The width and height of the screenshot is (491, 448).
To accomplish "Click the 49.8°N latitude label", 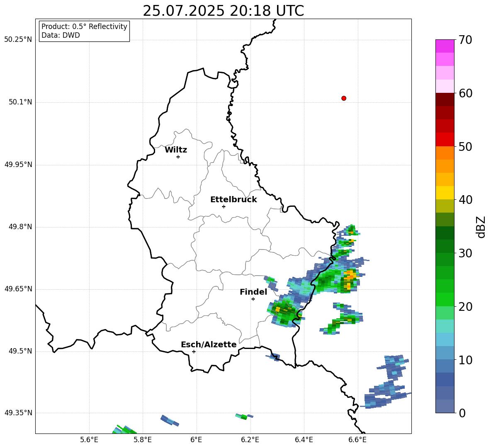I will click(x=20, y=227).
